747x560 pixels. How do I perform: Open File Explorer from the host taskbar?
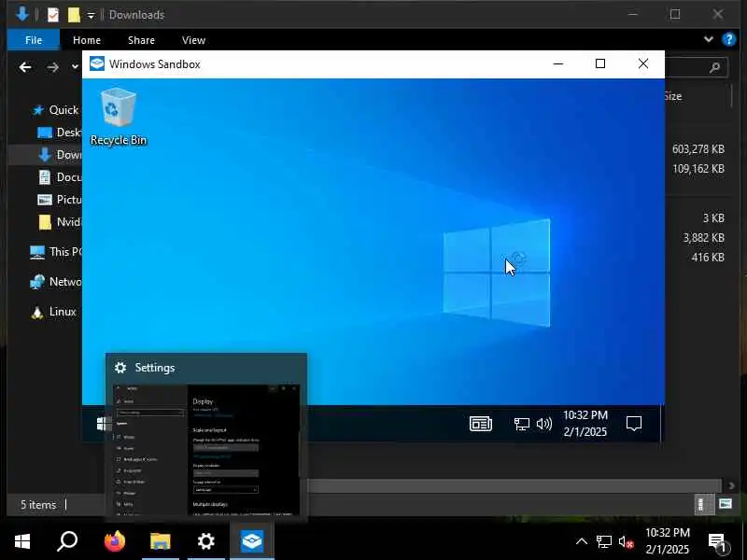pos(160,541)
